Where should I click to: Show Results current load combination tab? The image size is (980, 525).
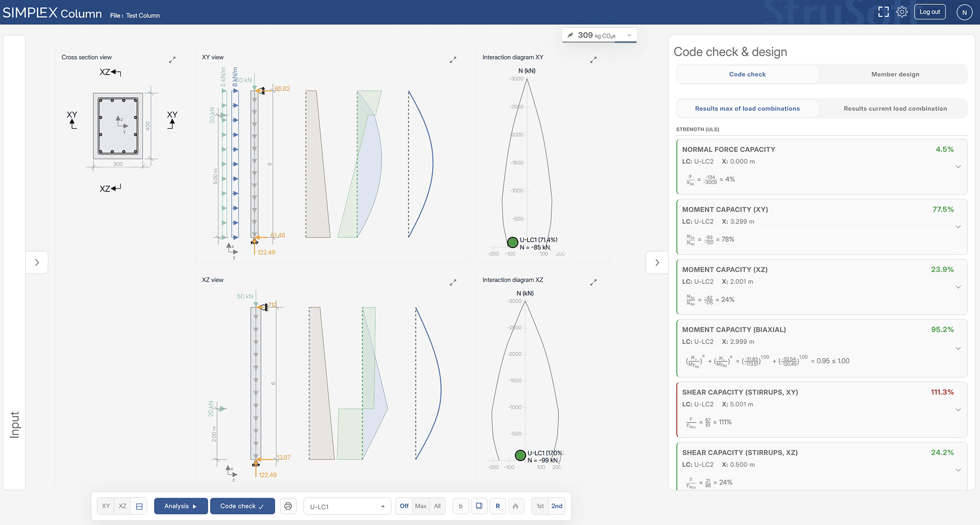895,109
